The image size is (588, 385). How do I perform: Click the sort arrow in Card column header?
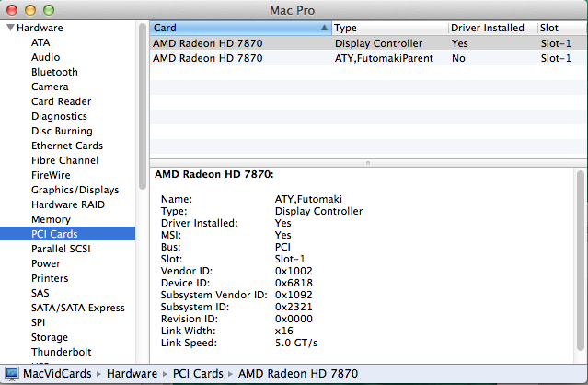[324, 28]
